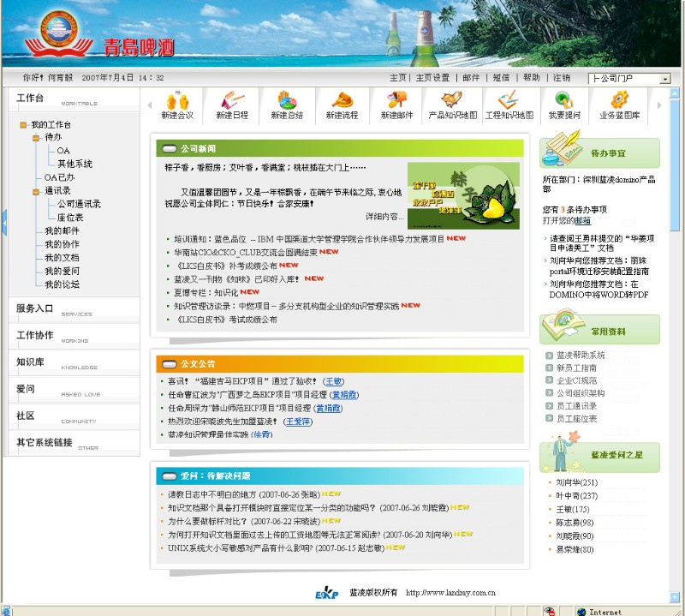Compose mail with 新建邮件 icon
Screen dimensions: 685x616
(x=396, y=100)
